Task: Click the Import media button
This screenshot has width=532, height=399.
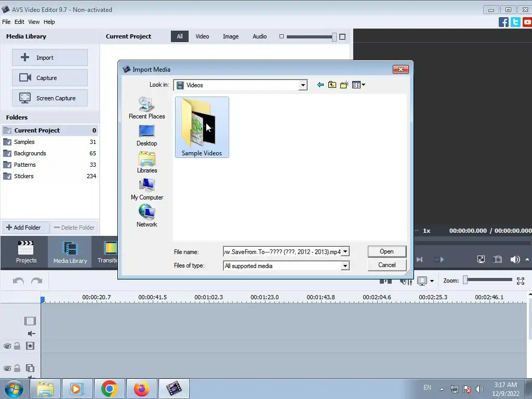Action: 50,58
